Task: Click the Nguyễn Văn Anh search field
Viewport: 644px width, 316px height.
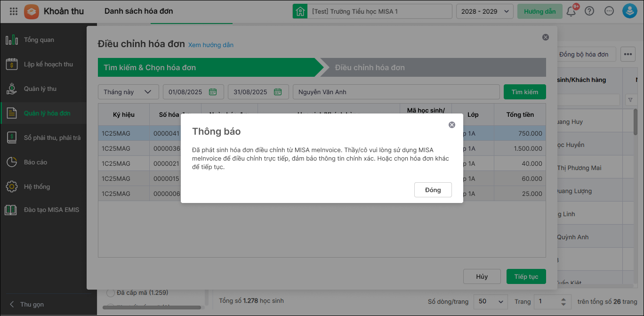Action: tap(395, 92)
